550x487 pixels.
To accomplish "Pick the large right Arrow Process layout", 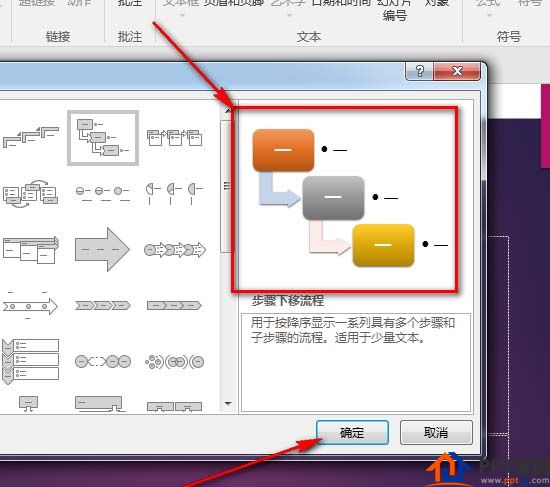I will point(102,249).
